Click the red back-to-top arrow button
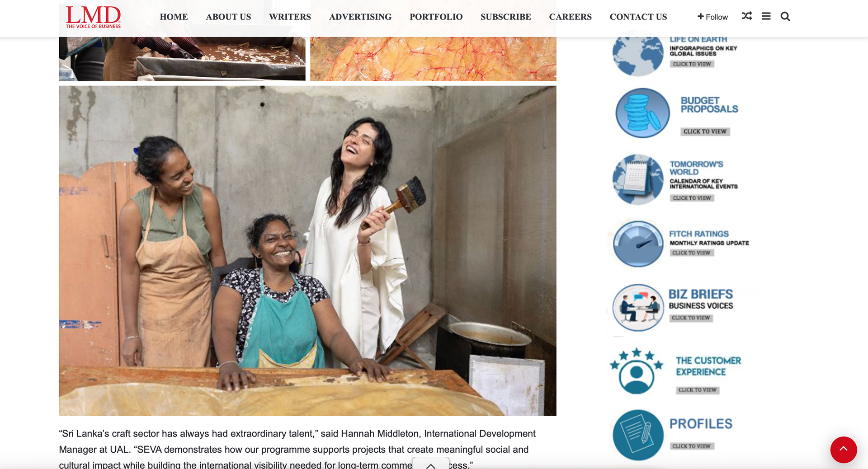The height and width of the screenshot is (469, 868). 844,450
